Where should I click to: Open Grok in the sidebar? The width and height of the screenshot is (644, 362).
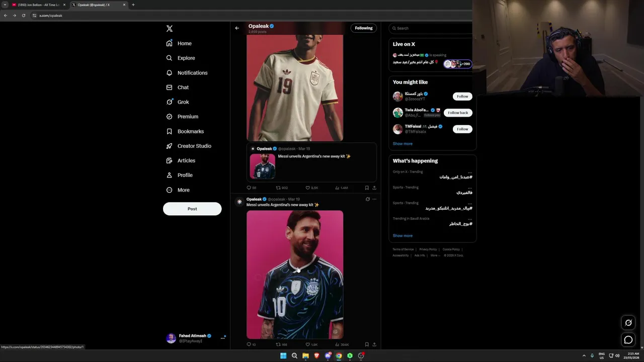(178, 102)
